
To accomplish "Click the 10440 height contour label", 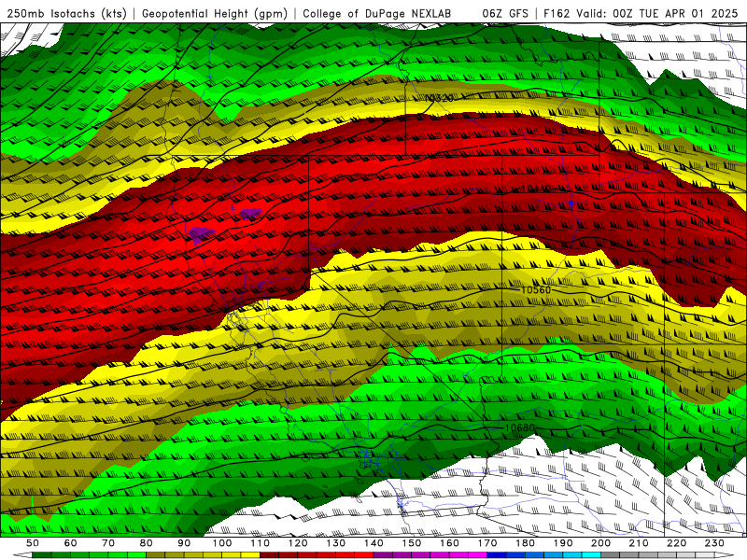I will pyautogui.click(x=536, y=189).
